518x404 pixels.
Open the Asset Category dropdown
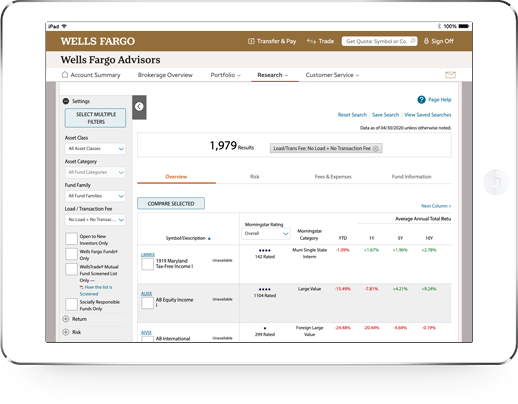click(x=95, y=172)
